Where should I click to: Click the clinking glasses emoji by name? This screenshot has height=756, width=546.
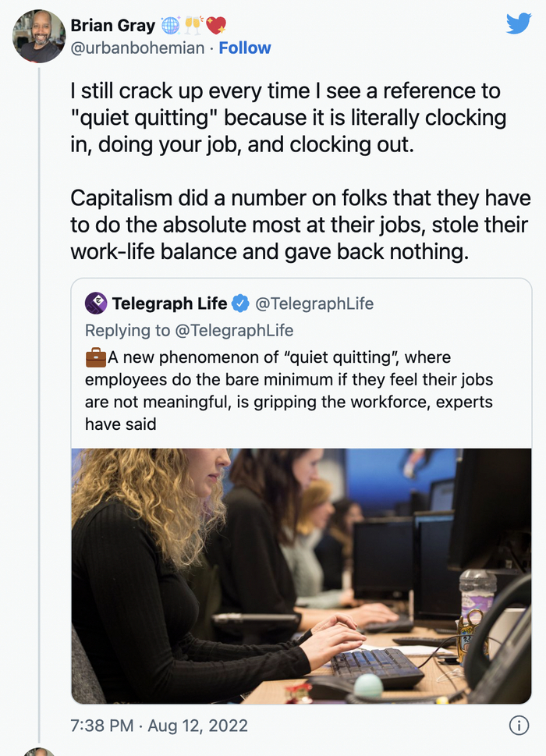193,25
